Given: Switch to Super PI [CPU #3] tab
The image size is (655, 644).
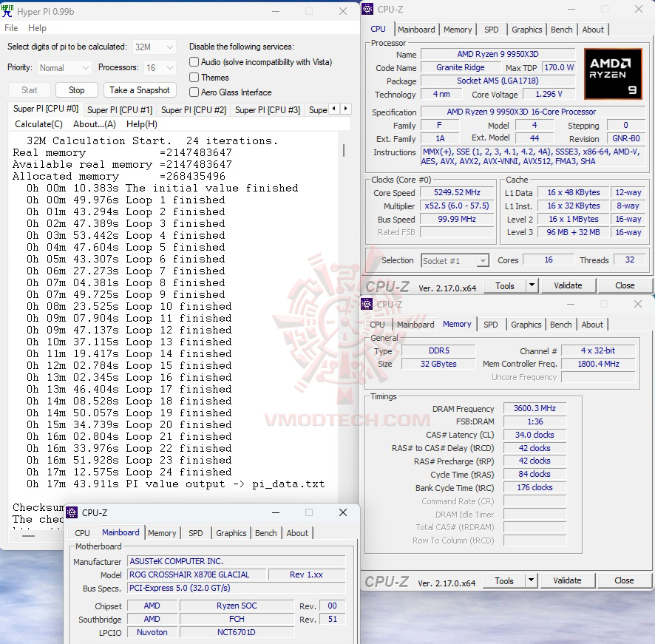Looking at the screenshot, I should [268, 110].
